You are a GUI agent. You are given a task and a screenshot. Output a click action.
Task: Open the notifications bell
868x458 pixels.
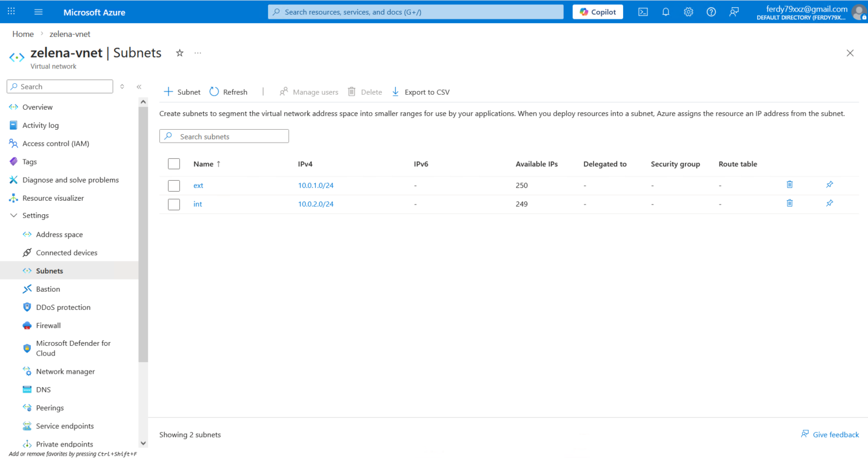tap(666, 12)
